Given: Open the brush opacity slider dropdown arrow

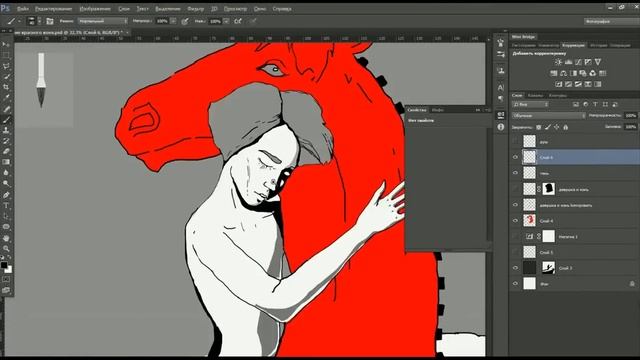Looking at the screenshot, I should 173,21.
